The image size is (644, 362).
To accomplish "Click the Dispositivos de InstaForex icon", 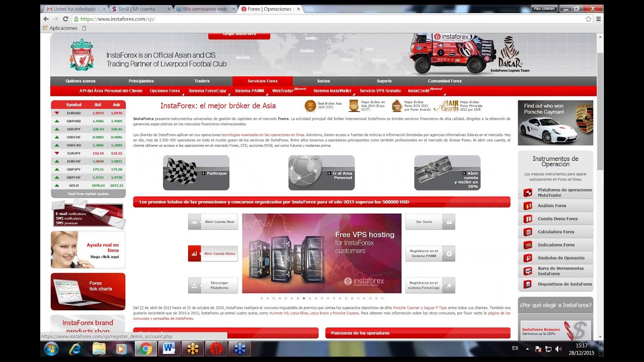I will (528, 284).
